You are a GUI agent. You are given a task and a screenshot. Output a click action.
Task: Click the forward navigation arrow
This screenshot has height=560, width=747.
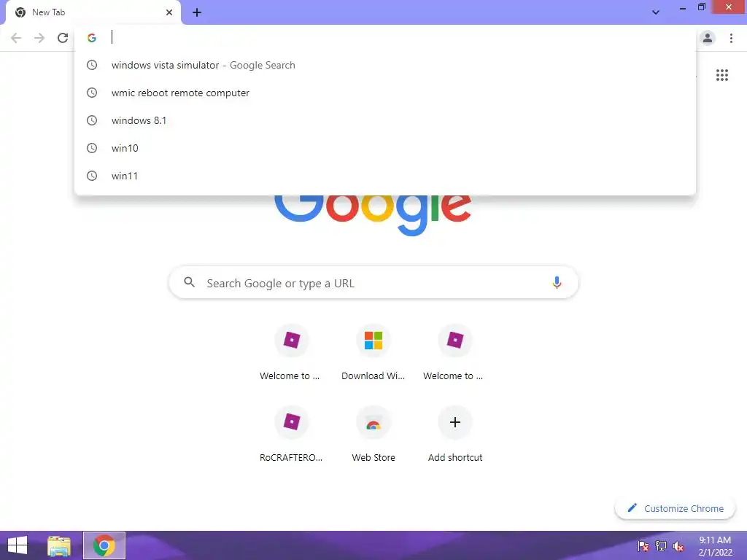39,38
